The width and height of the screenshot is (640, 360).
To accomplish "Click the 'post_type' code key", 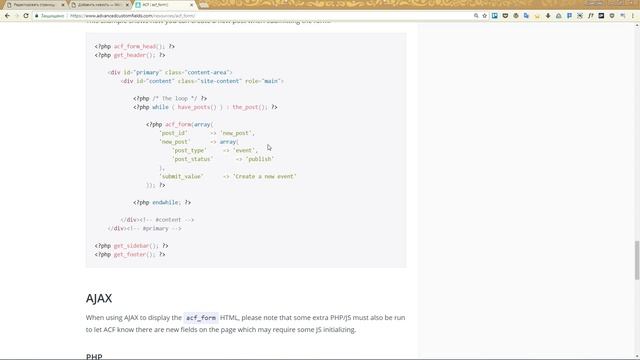I will coord(189,151).
